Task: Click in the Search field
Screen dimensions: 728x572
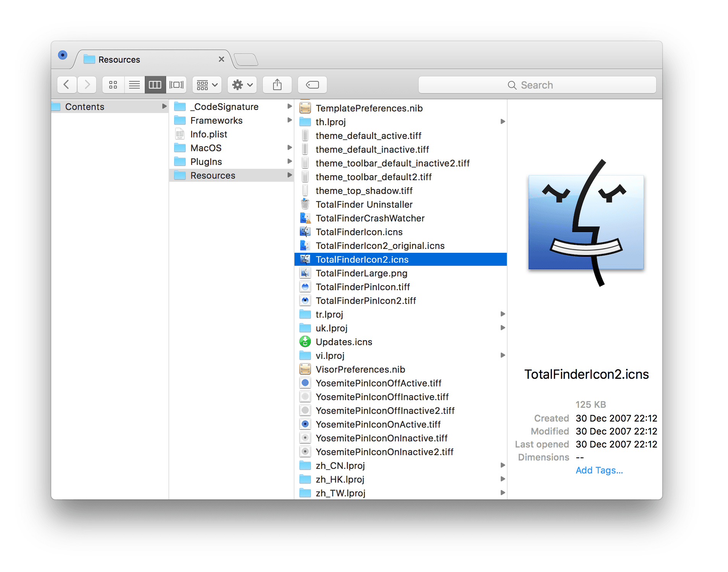Action: click(x=537, y=85)
